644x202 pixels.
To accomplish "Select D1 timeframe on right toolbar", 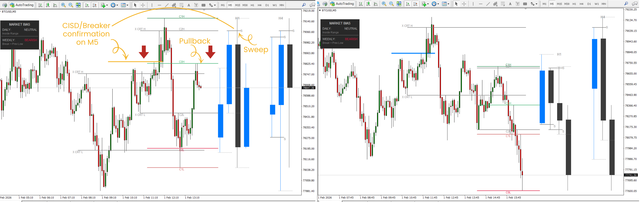I will click(x=589, y=4).
